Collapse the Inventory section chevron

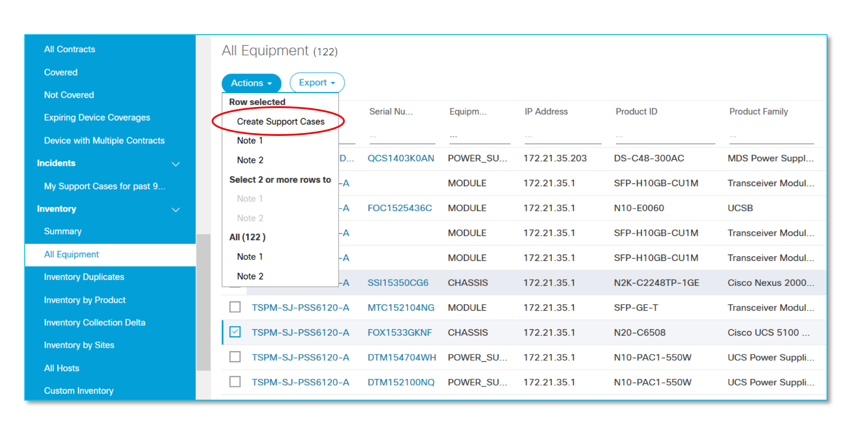pos(176,210)
